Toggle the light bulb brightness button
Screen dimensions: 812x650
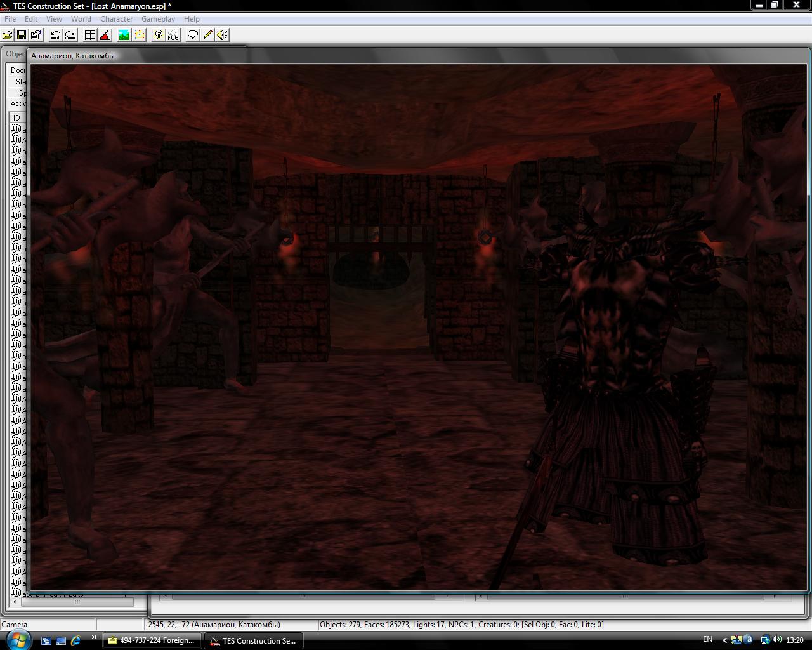click(x=159, y=35)
